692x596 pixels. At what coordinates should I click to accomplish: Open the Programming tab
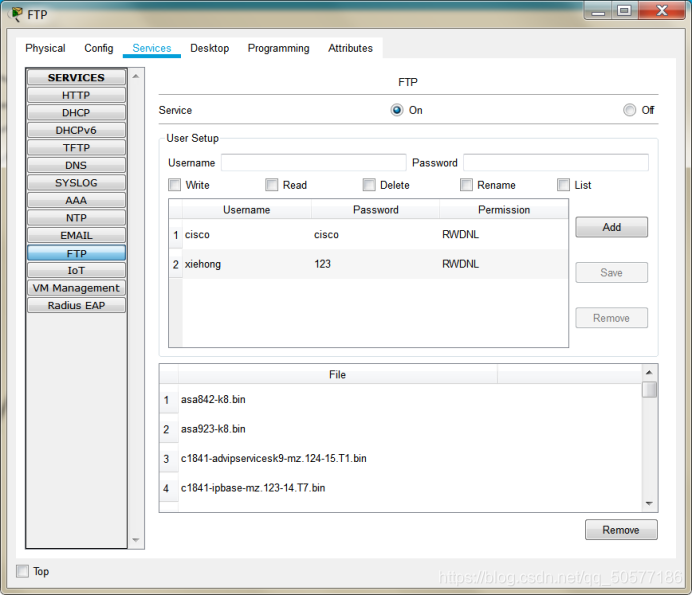tap(278, 48)
